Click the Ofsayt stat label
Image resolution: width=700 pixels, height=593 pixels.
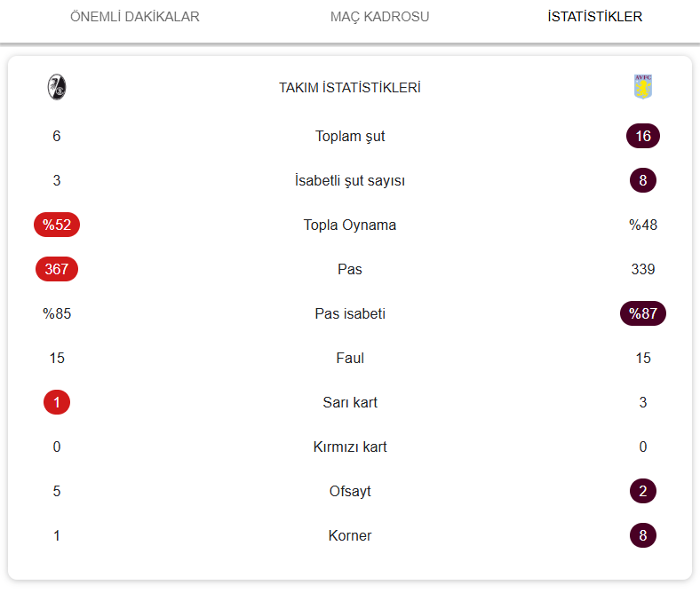pyautogui.click(x=350, y=491)
